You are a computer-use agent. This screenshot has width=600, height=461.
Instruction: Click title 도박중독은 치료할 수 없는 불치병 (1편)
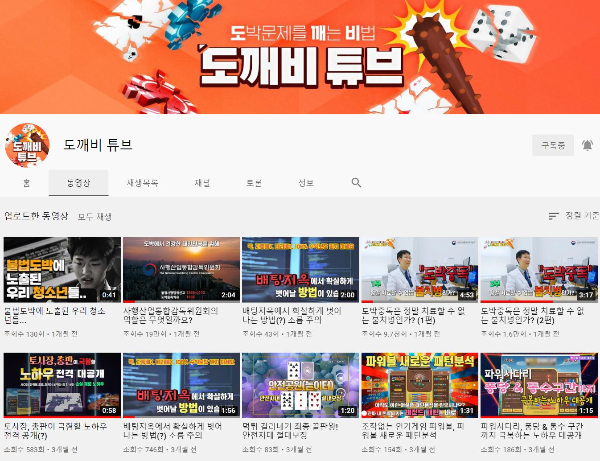point(414,315)
